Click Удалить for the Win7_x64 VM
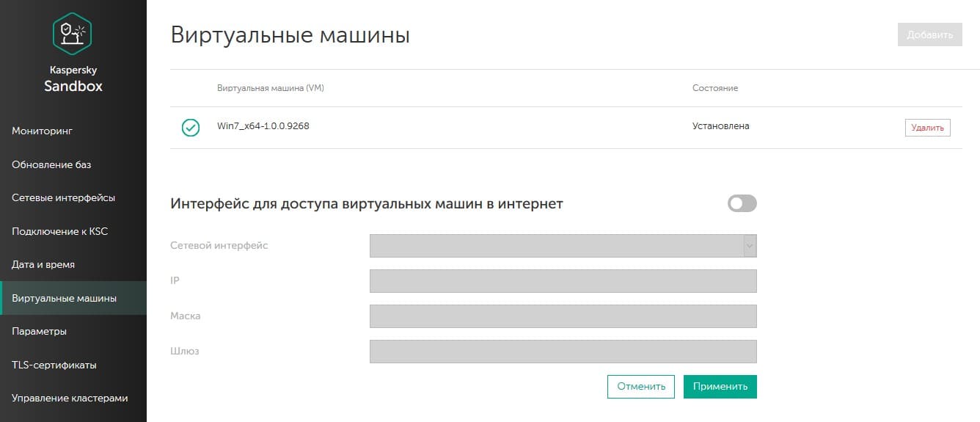 click(927, 128)
